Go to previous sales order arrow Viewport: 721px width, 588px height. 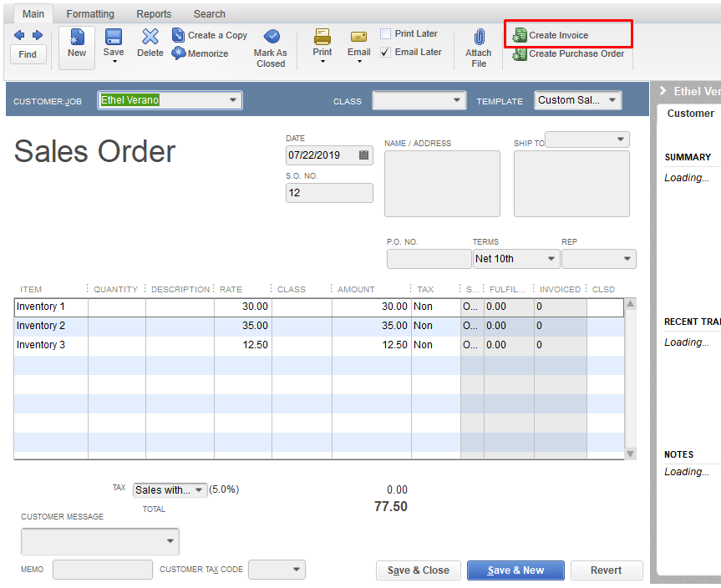pos(19,35)
